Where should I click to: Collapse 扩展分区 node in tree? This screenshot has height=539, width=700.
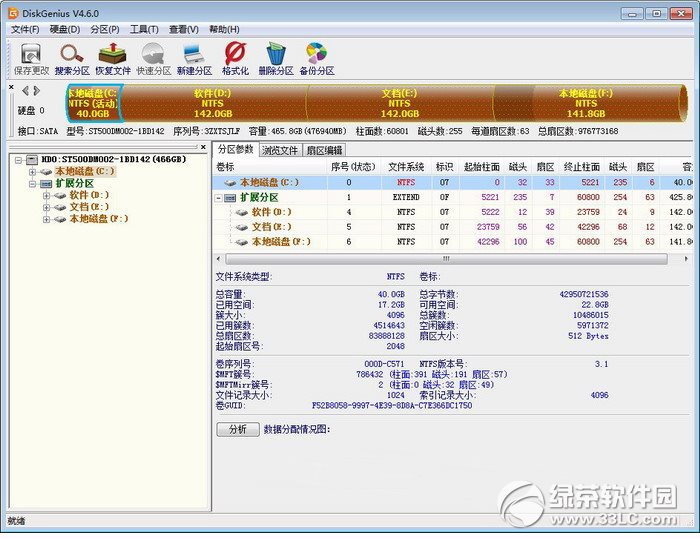point(32,184)
